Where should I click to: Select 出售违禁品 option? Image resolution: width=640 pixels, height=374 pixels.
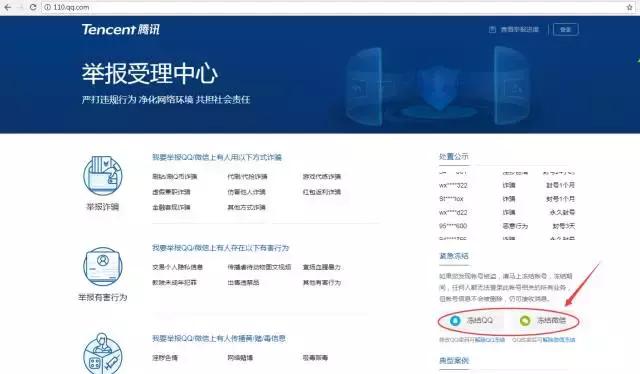(x=243, y=283)
